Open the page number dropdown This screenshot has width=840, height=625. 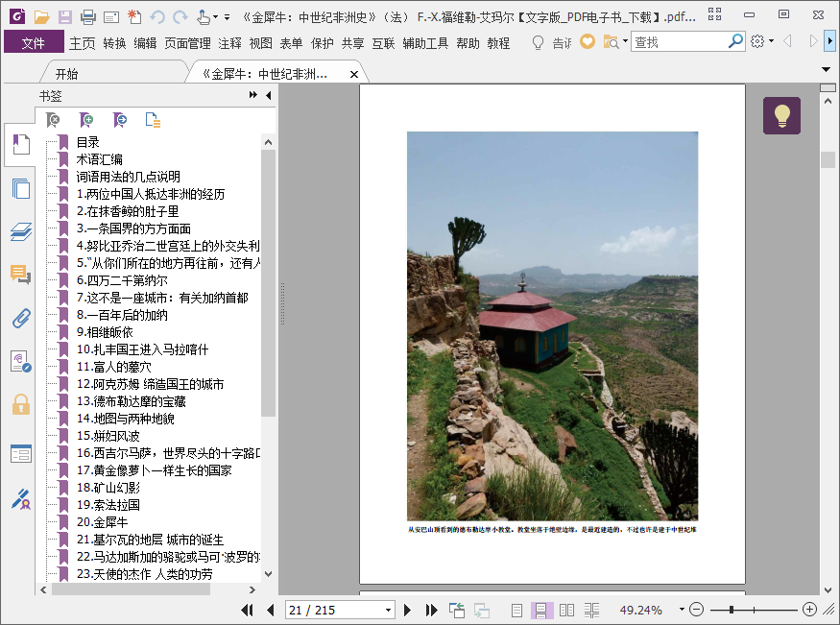pos(389,610)
